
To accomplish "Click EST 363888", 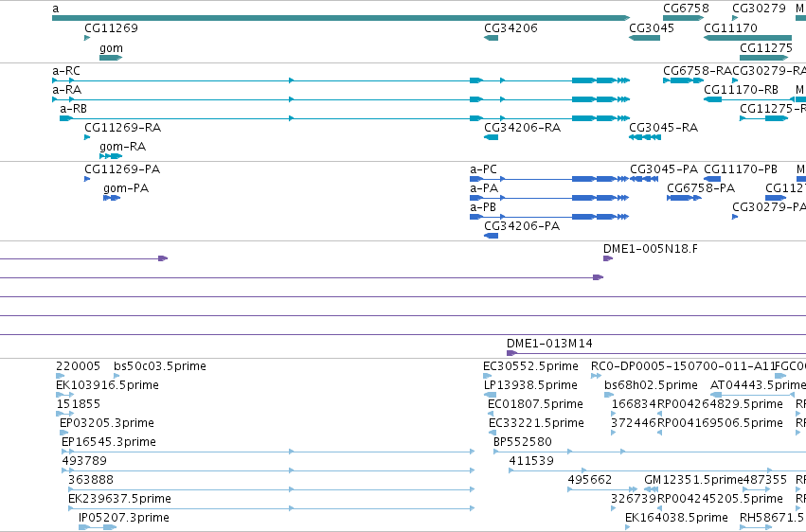I will coord(272,490).
